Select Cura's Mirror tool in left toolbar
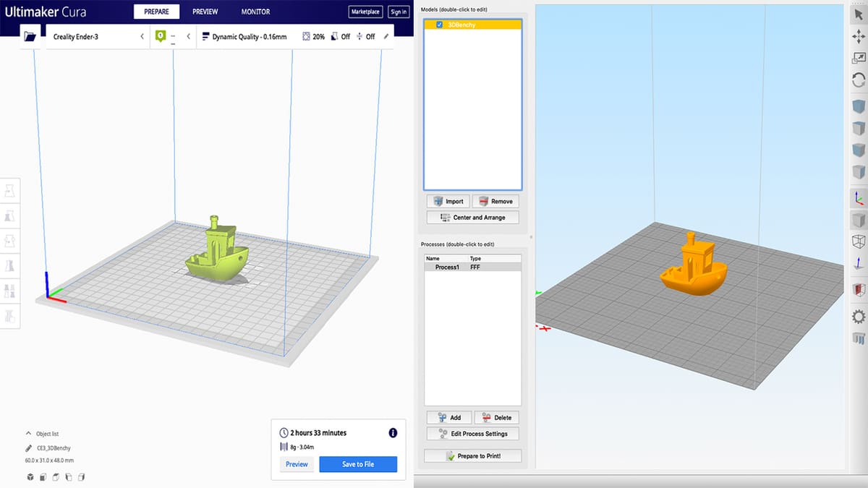 [x=9, y=266]
